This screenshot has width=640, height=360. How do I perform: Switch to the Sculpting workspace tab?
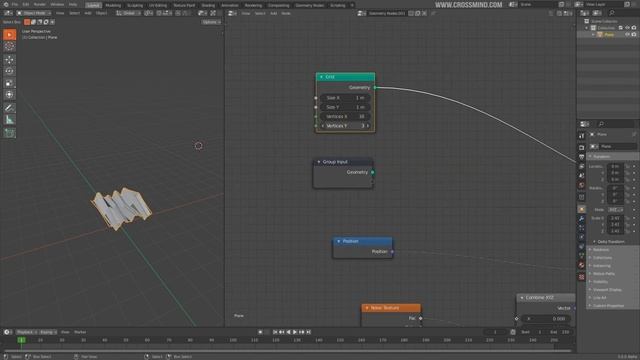coord(135,5)
